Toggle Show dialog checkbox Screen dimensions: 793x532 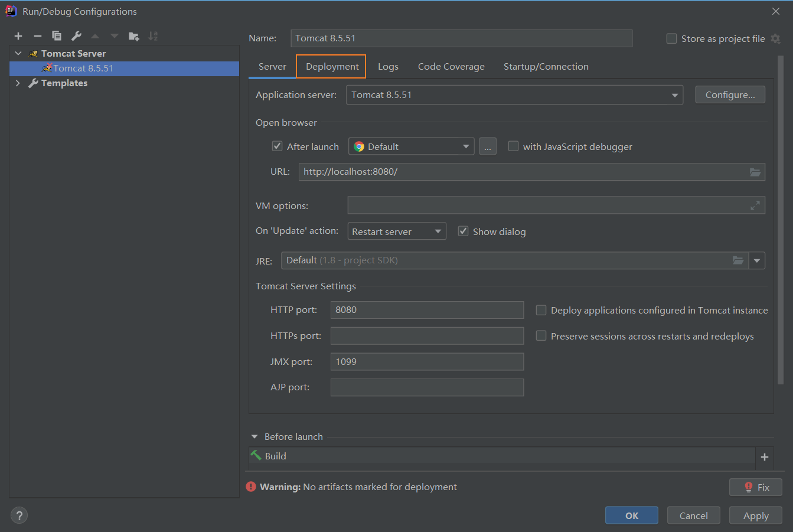(463, 231)
